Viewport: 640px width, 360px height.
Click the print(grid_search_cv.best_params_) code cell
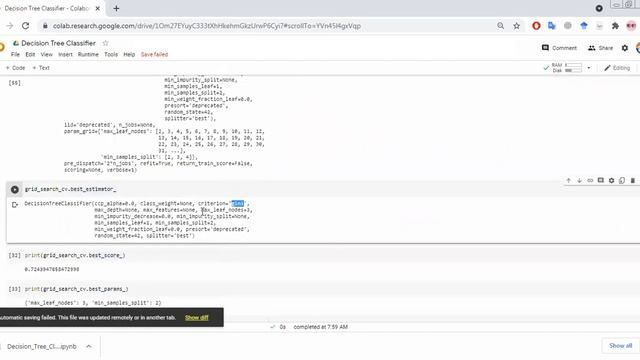click(76, 289)
